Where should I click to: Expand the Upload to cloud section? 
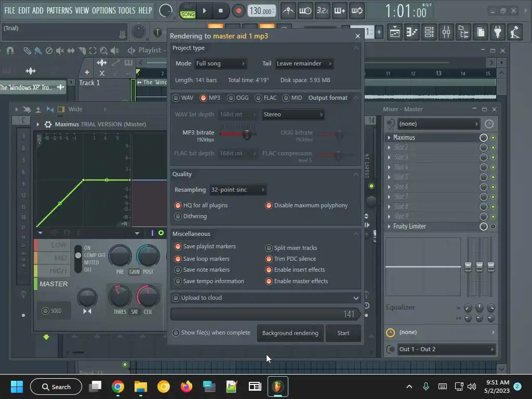coord(356,298)
